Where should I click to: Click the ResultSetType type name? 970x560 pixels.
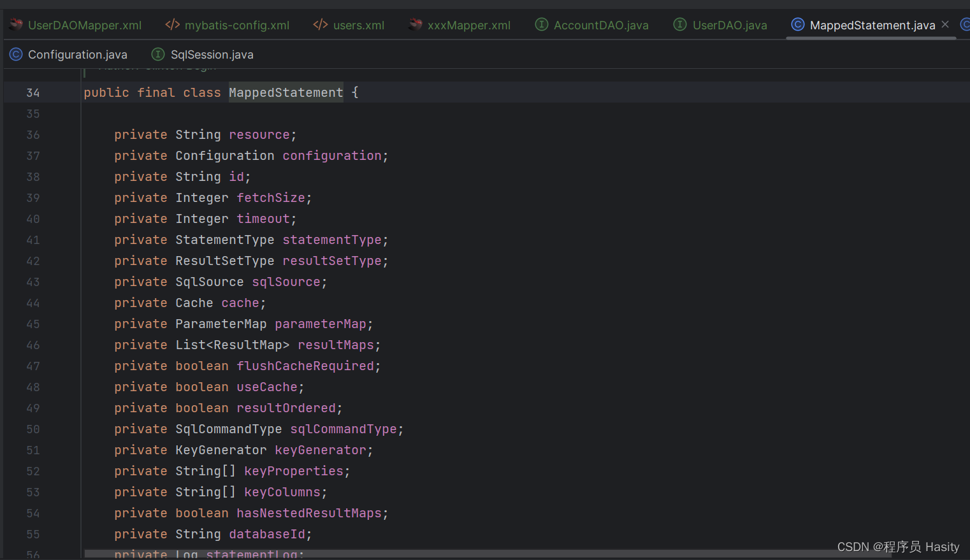[x=225, y=261]
